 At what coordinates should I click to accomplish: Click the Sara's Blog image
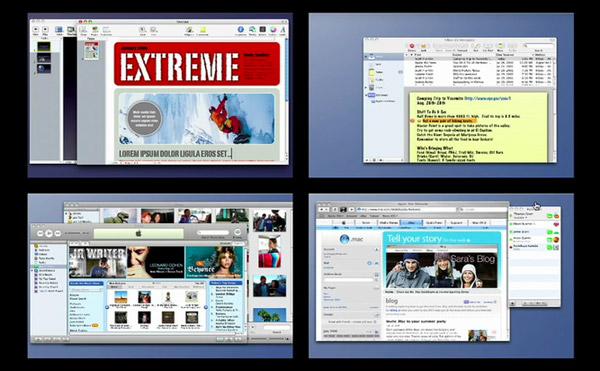pyautogui.click(x=442, y=270)
